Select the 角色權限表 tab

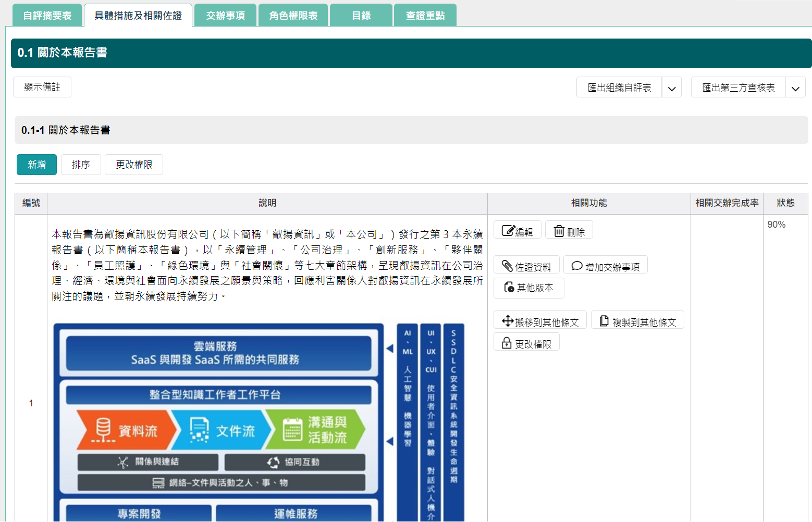pyautogui.click(x=293, y=16)
